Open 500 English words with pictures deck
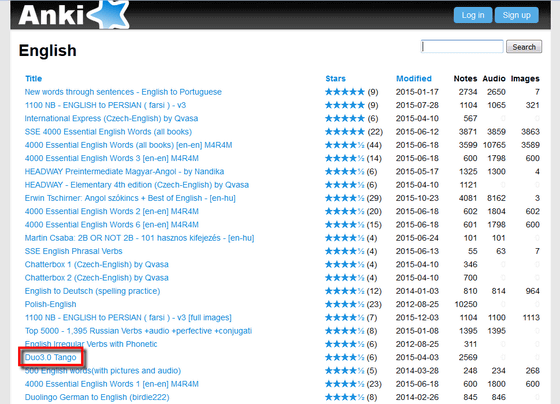Screen dimensions: 560x404 tap(103, 370)
